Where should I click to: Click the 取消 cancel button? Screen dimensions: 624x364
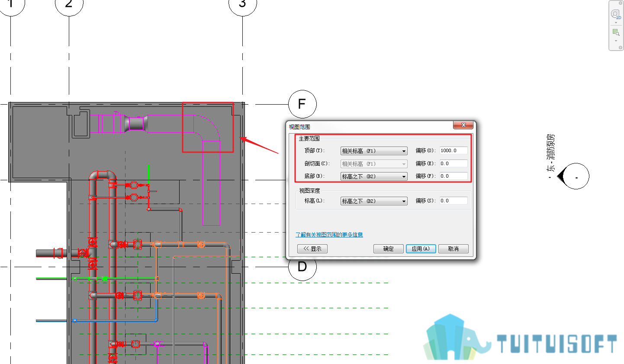(x=454, y=249)
